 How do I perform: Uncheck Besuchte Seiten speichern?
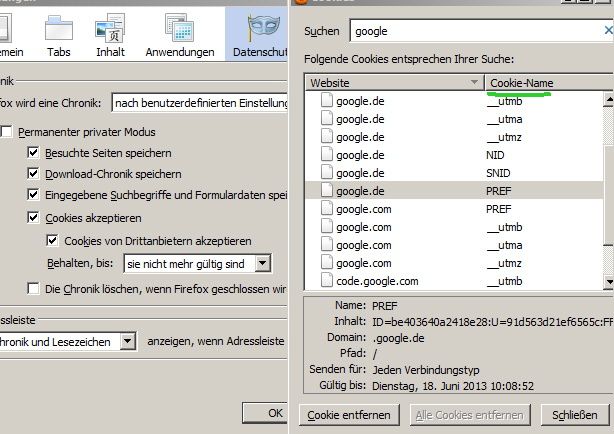click(x=33, y=152)
